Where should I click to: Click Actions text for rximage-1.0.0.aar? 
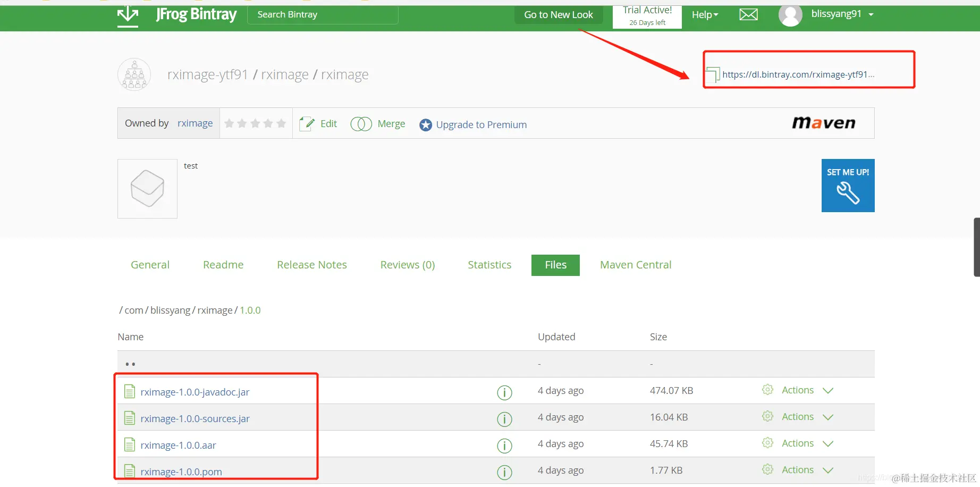pos(798,443)
